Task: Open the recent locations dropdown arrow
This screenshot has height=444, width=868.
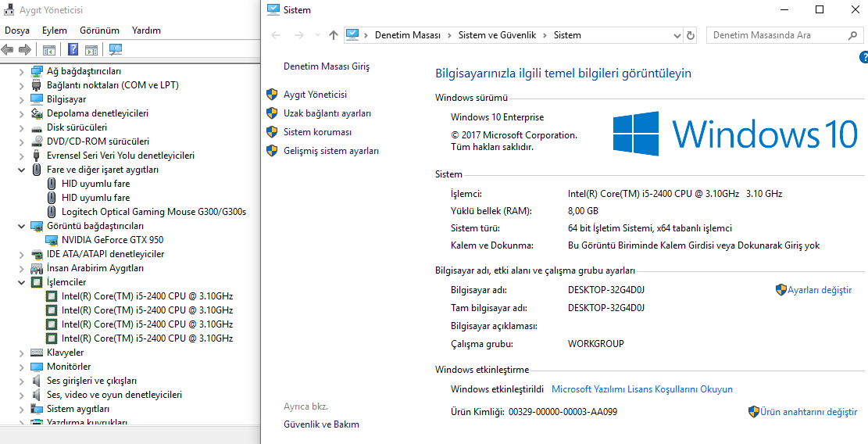Action: (317, 35)
